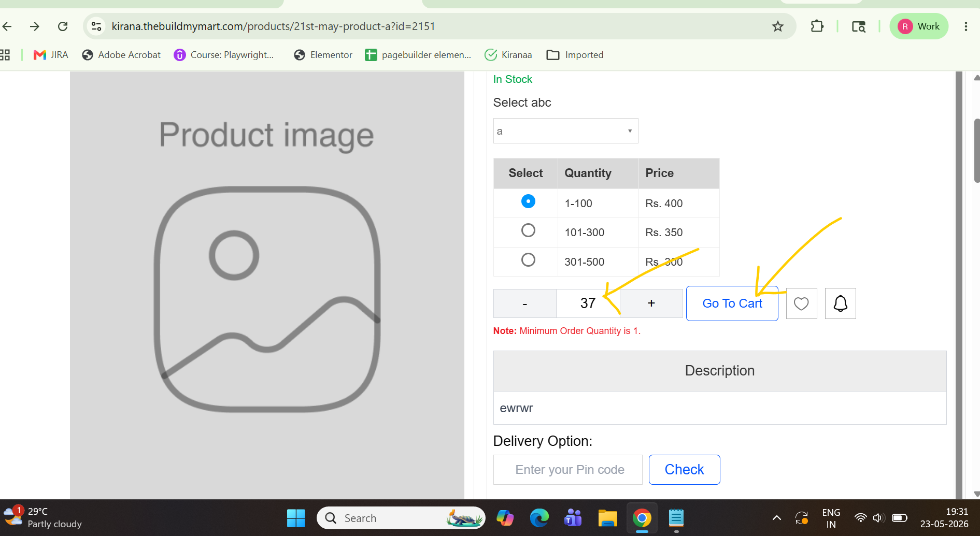Open the Course: Playwright bookmark
980x536 pixels.
point(224,55)
